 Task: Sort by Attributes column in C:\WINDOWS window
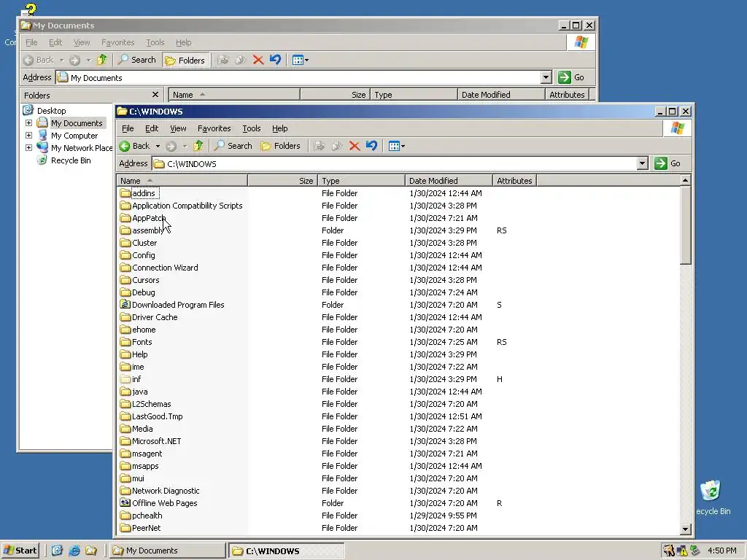coord(514,181)
